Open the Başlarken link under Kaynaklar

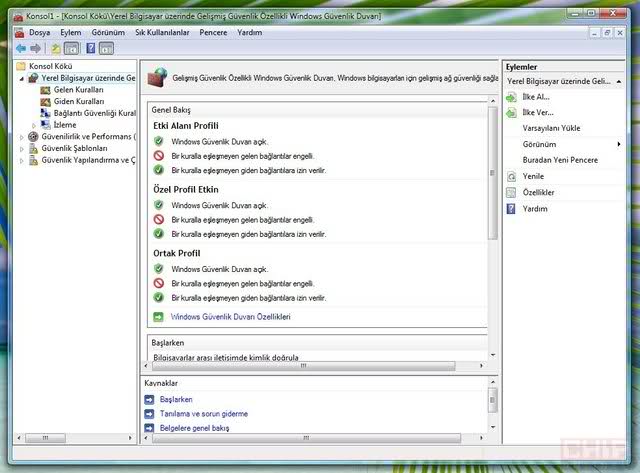(x=176, y=400)
